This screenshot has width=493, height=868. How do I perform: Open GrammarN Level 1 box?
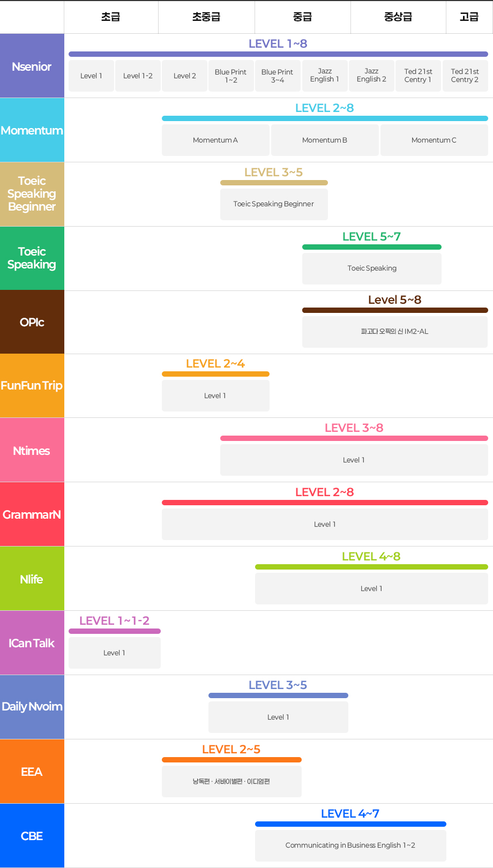[x=325, y=524]
